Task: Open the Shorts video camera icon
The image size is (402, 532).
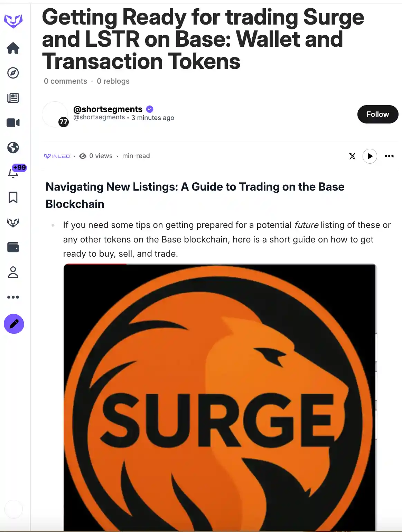Action: point(13,123)
